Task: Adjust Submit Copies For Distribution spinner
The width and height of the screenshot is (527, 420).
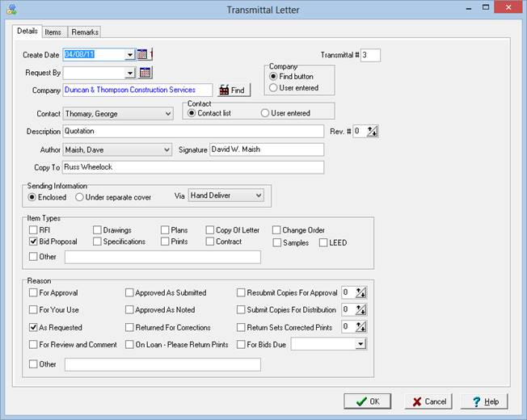Action: (360, 310)
